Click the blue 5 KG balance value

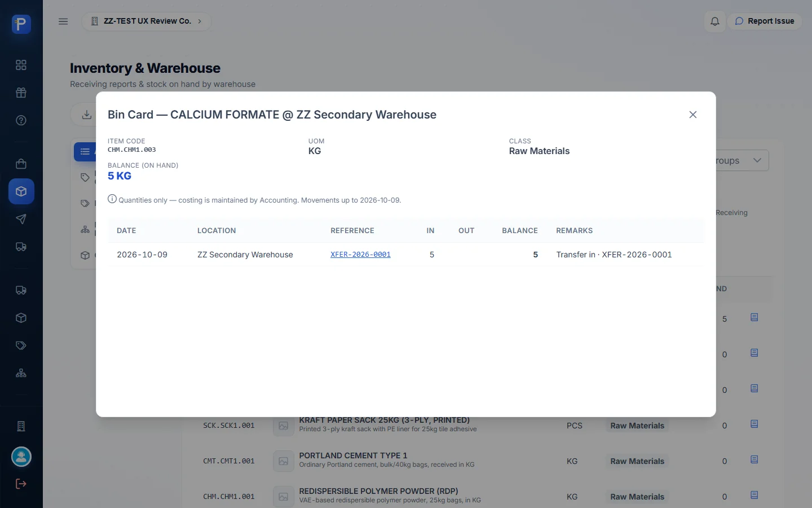[x=120, y=176]
